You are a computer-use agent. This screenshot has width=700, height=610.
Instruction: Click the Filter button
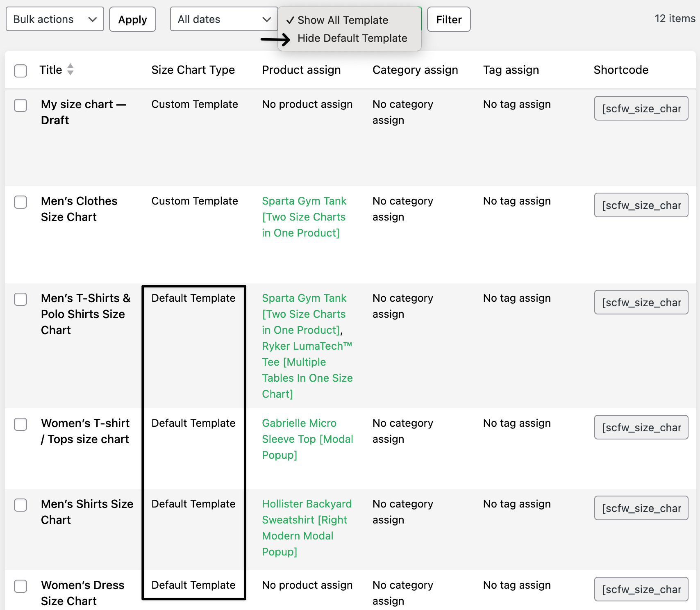coord(449,19)
